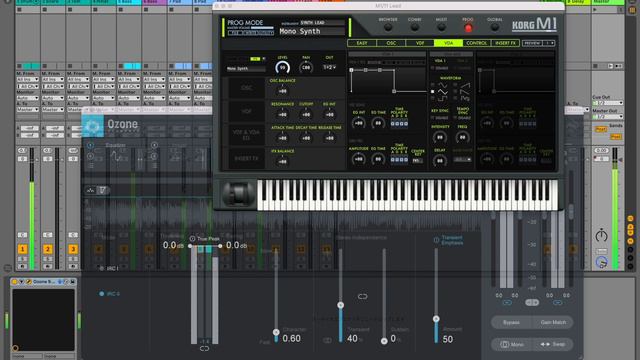This screenshot has height=360, width=640.
Task: Click the blue cue knob in Ableton master
Action: (x=601, y=262)
